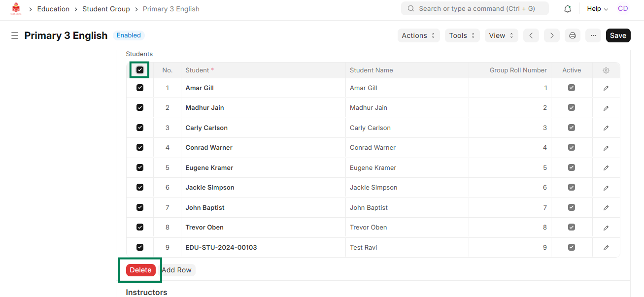Go to previous record arrow
Screen dimensions: 644x297
(531, 35)
